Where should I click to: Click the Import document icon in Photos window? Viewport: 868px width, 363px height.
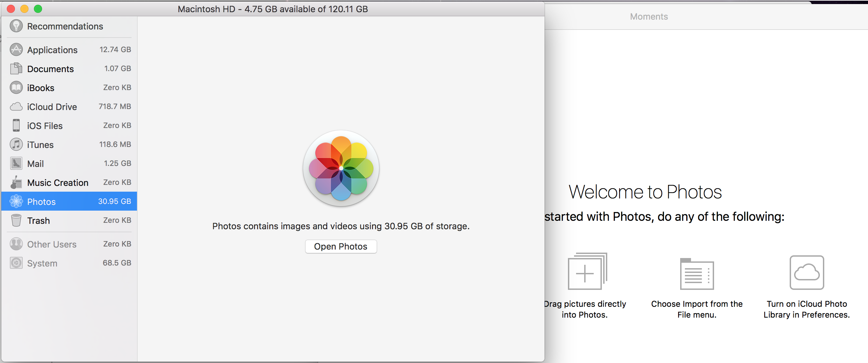[x=697, y=274]
